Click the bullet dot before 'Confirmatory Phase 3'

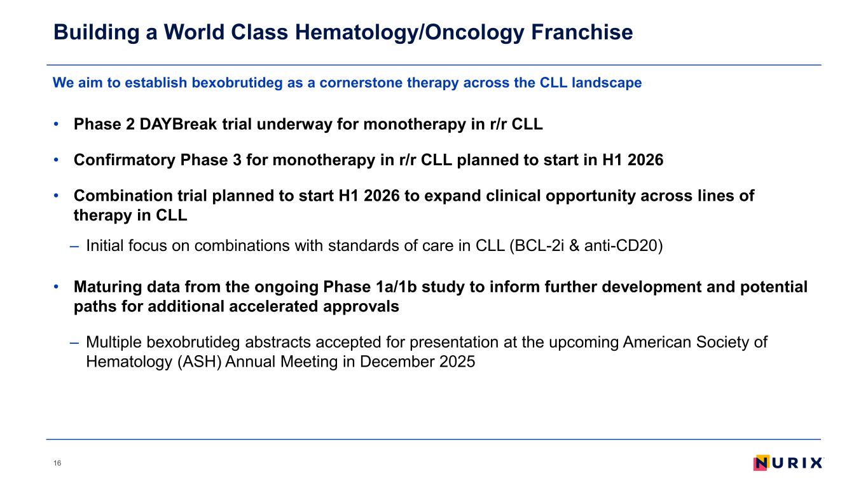pyautogui.click(x=57, y=160)
